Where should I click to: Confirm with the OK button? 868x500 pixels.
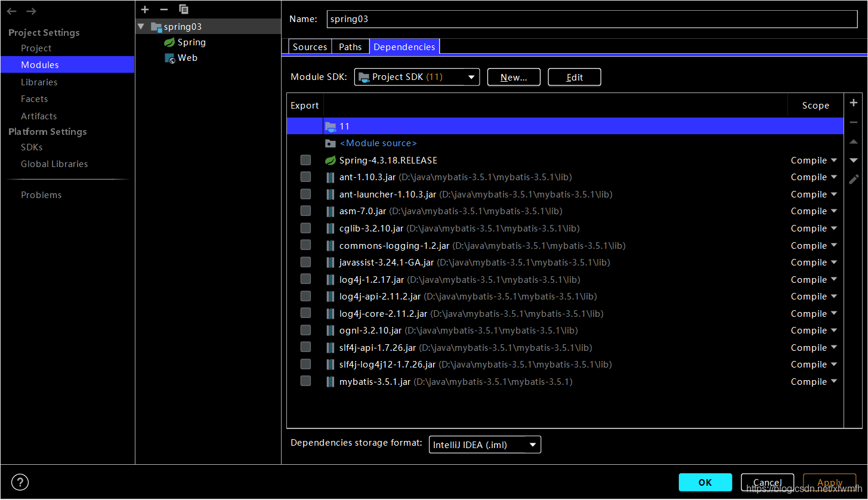click(x=705, y=482)
